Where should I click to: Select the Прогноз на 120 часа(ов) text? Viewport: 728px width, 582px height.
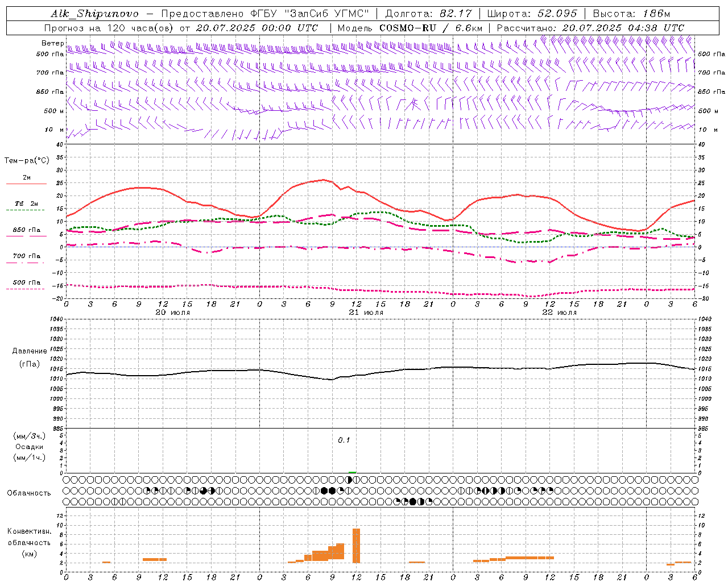click(x=110, y=28)
